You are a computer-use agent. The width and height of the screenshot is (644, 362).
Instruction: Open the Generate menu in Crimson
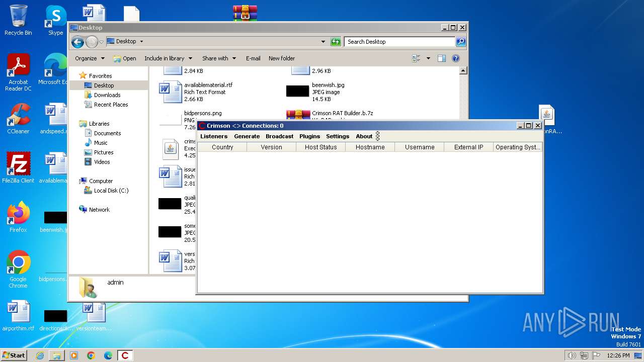247,136
